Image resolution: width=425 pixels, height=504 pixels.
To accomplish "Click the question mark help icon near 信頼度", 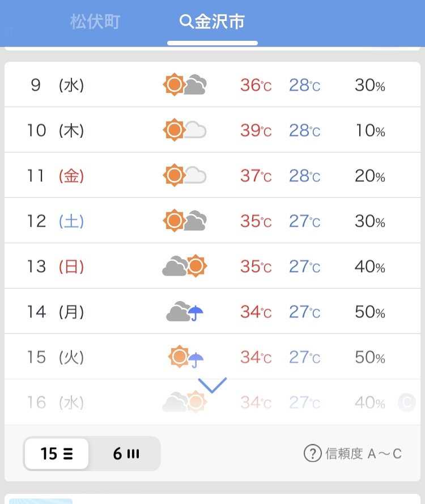I will click(x=312, y=454).
